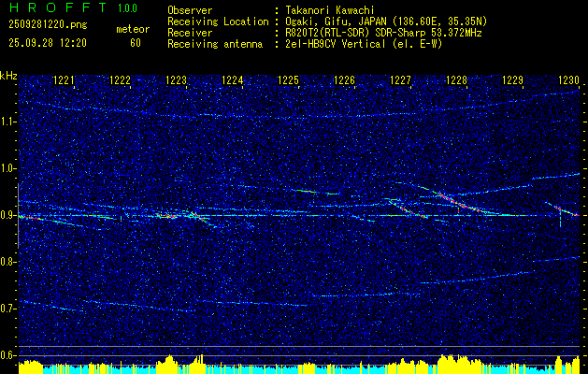
Task: Click time marker 1224
Action: tap(233, 79)
